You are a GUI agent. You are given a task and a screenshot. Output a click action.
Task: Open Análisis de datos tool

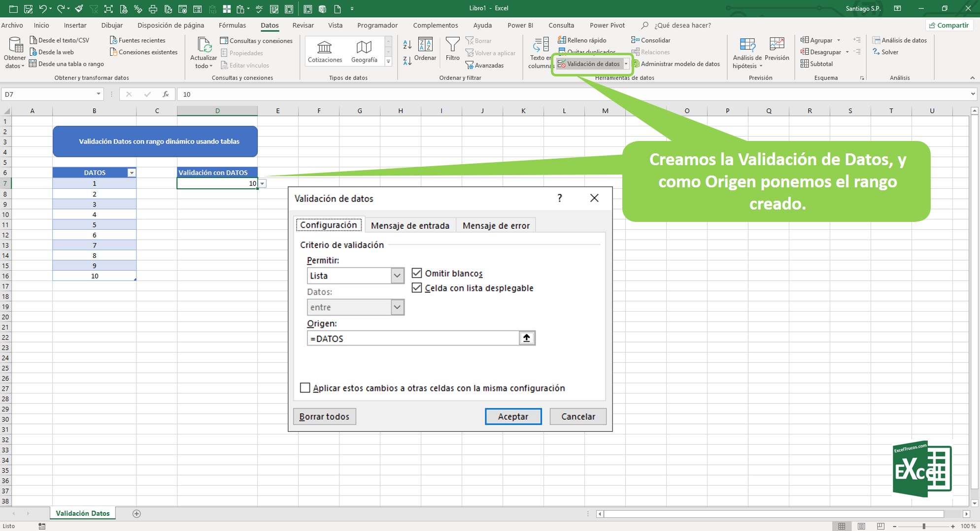click(899, 40)
